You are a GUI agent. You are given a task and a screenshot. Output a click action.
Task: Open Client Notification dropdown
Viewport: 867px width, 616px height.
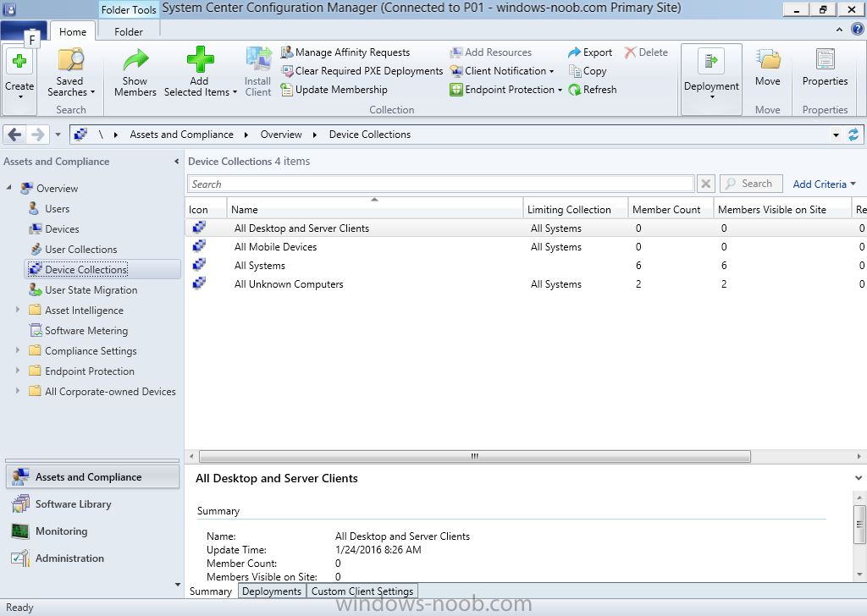[x=502, y=71]
